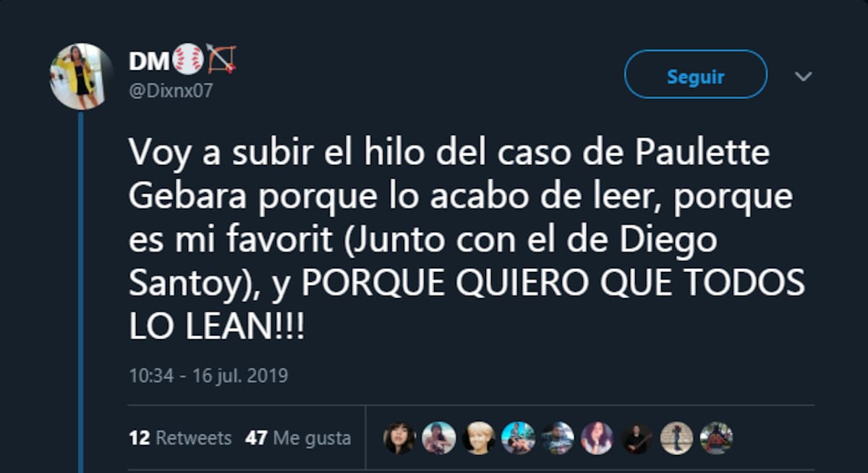Open the eighth liker avatar with beige wall

coord(676,438)
